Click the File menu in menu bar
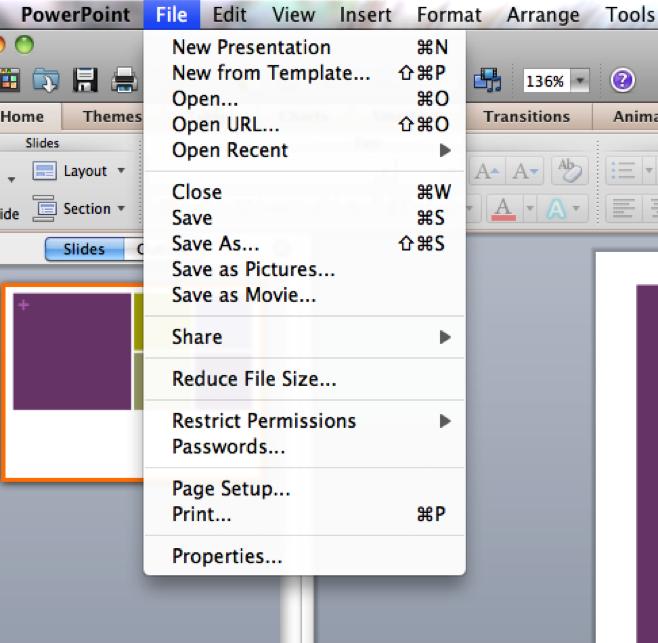Image resolution: width=658 pixels, height=643 pixels. [x=172, y=15]
